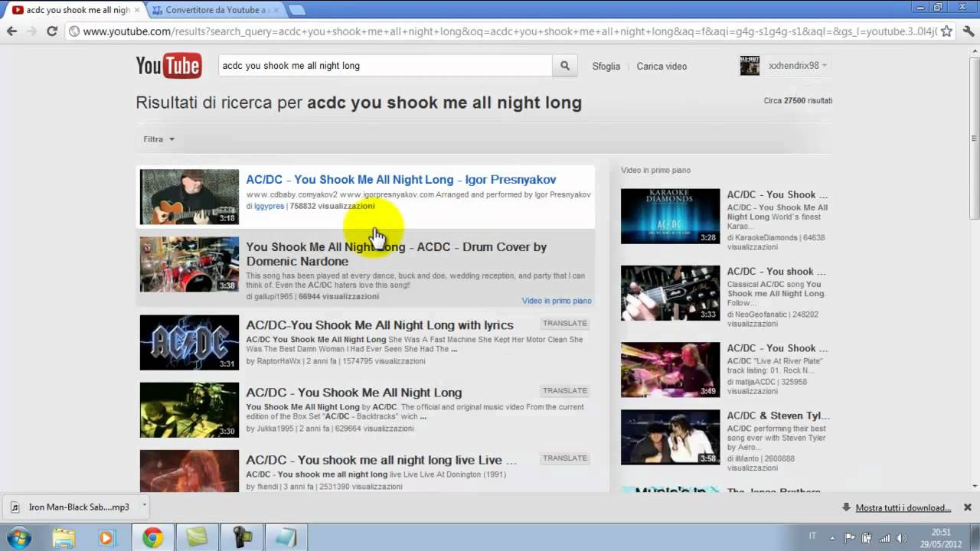The image size is (980, 551).
Task: Translate the Jukka1995 video result
Action: 565,390
